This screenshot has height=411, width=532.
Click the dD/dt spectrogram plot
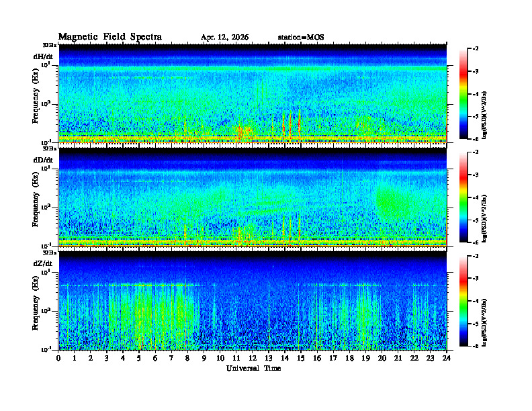[253, 197]
